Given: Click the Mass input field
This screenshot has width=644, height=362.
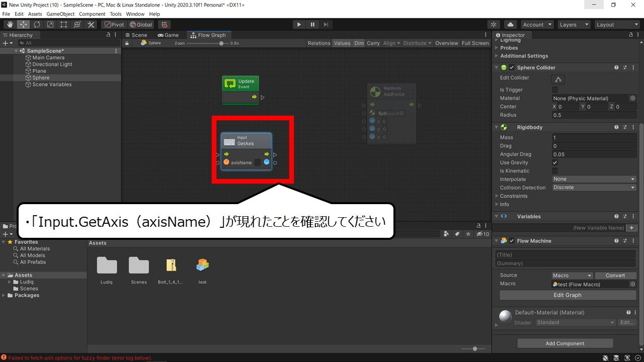Looking at the screenshot, I should [x=594, y=137].
